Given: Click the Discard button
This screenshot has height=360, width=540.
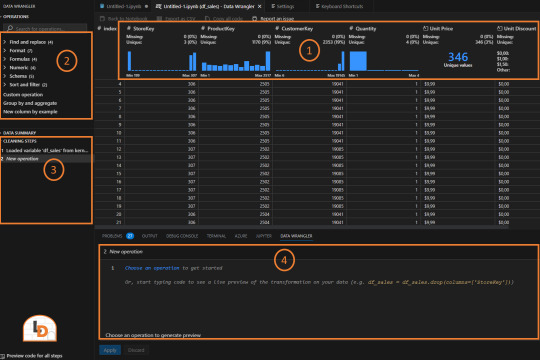Looking at the screenshot, I should pos(136,350).
